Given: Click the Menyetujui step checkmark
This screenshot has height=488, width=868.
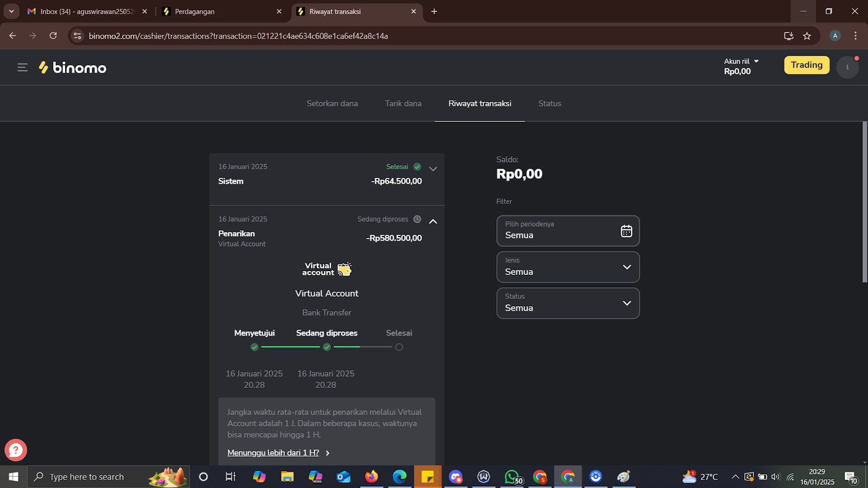Looking at the screenshot, I should pyautogui.click(x=254, y=346).
